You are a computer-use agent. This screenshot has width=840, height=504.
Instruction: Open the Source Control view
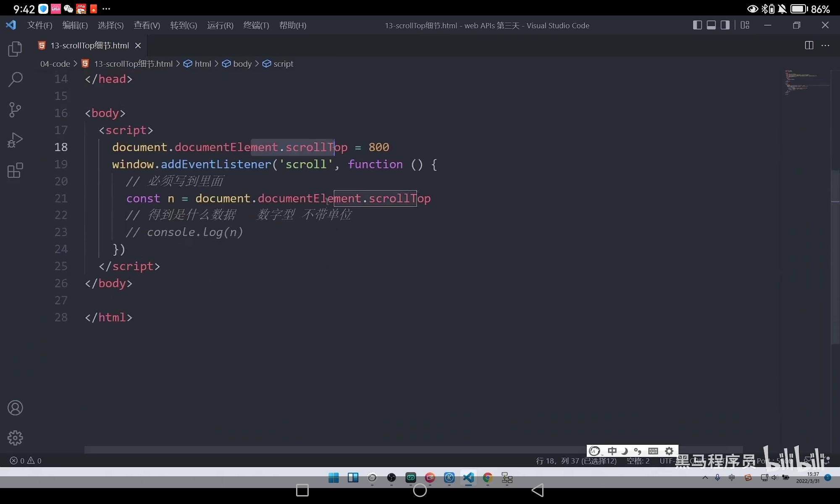[x=15, y=110]
